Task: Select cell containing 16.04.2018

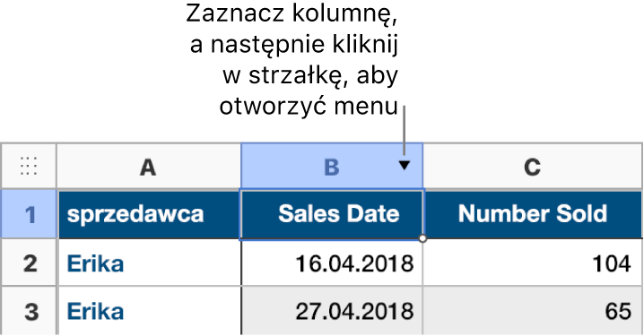Action: (332, 263)
